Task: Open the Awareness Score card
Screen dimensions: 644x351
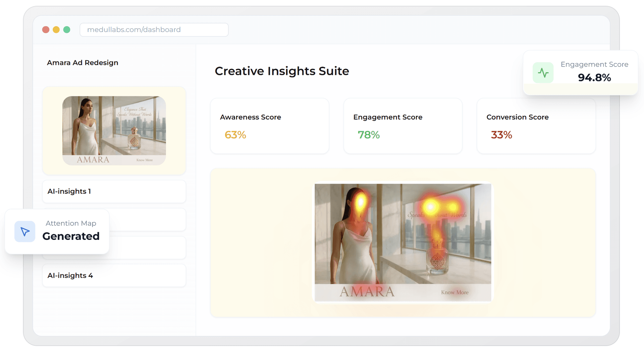Action: click(269, 126)
